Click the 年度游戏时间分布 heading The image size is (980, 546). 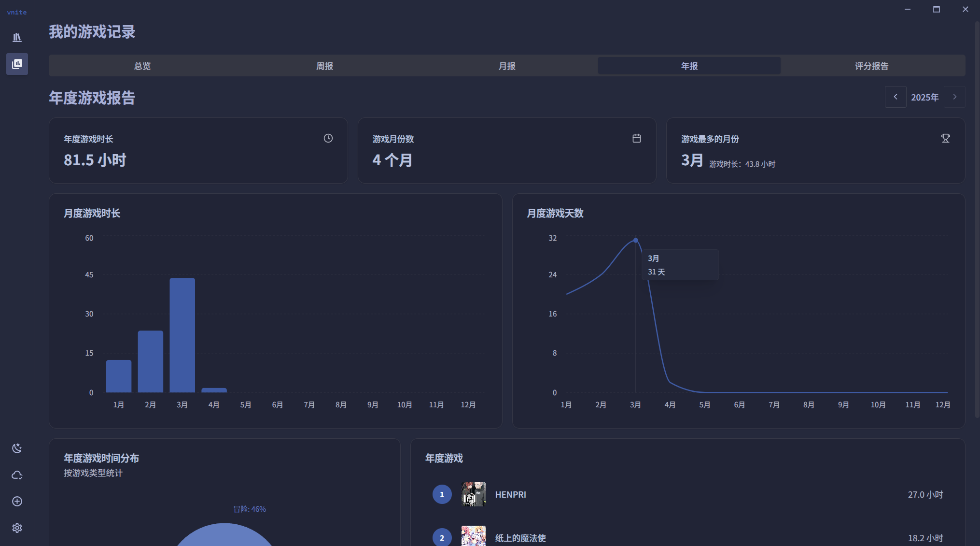click(101, 458)
